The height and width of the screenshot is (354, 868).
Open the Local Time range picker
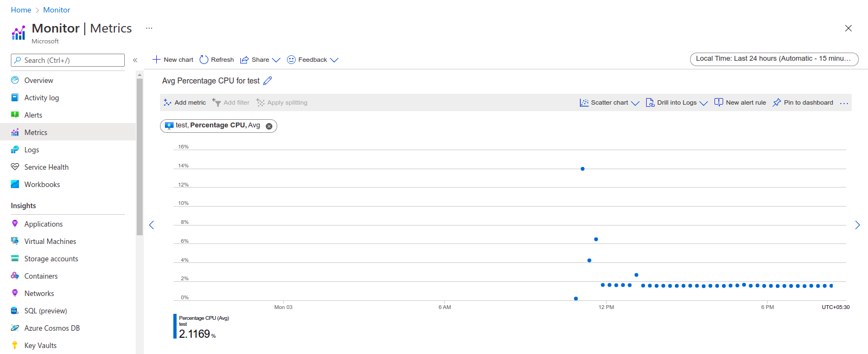pos(774,59)
